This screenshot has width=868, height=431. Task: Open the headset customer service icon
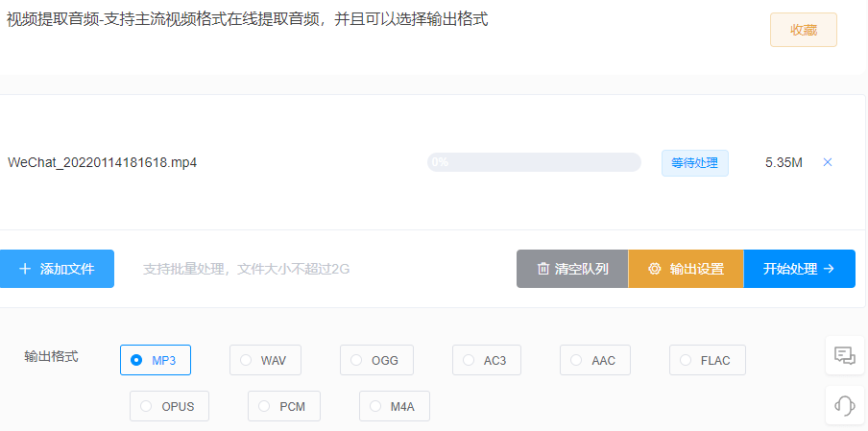tap(845, 405)
